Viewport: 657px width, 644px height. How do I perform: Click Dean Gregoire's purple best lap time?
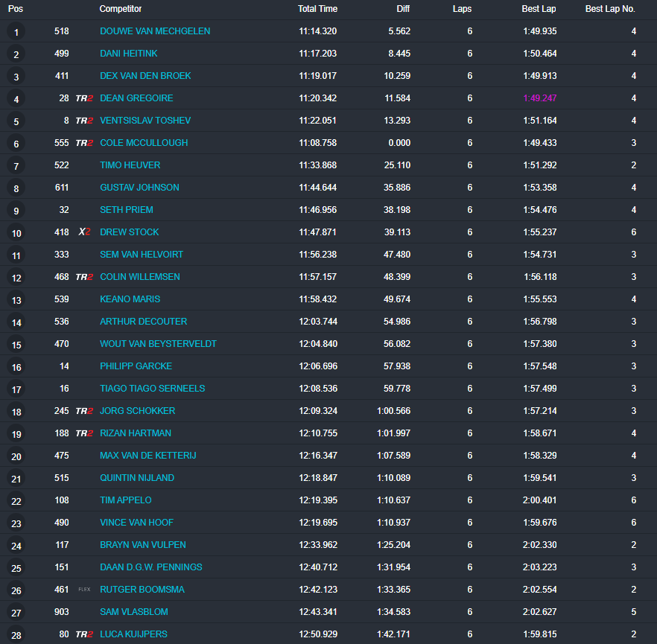pyautogui.click(x=539, y=98)
